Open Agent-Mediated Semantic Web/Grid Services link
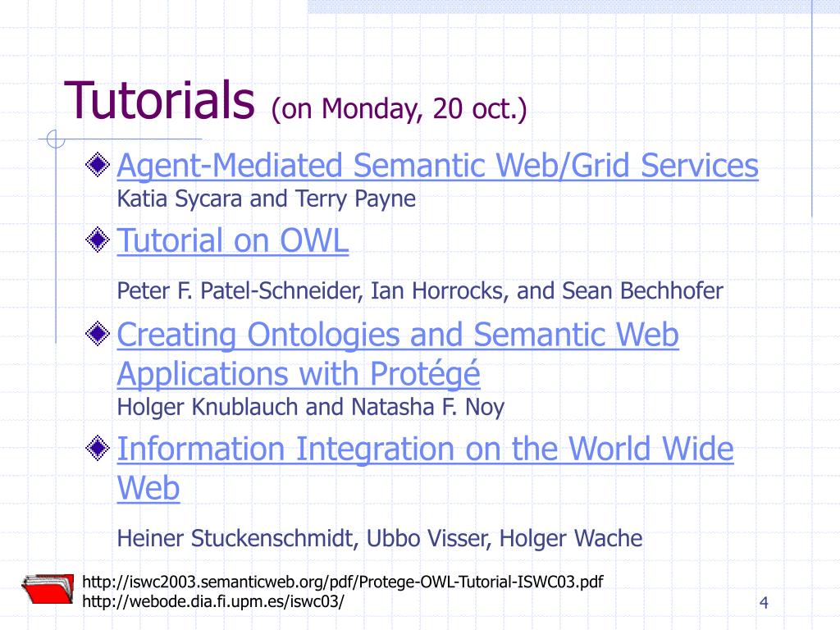840x630 pixels. point(438,165)
